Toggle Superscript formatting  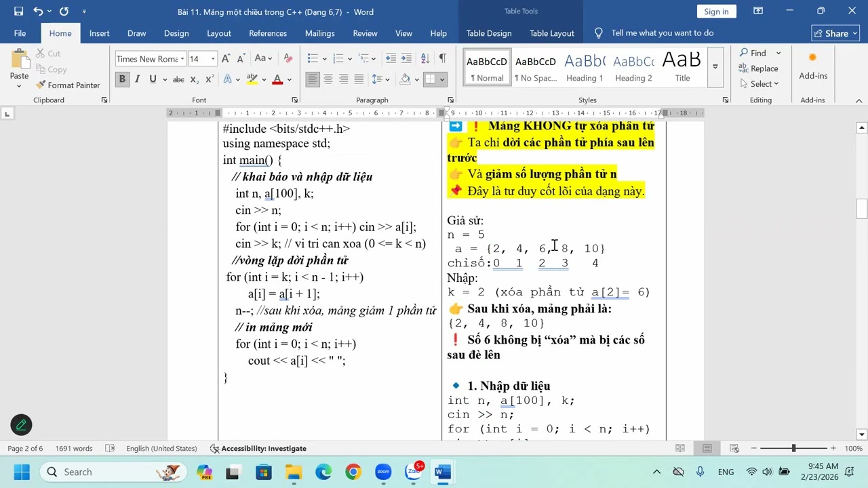(x=210, y=79)
